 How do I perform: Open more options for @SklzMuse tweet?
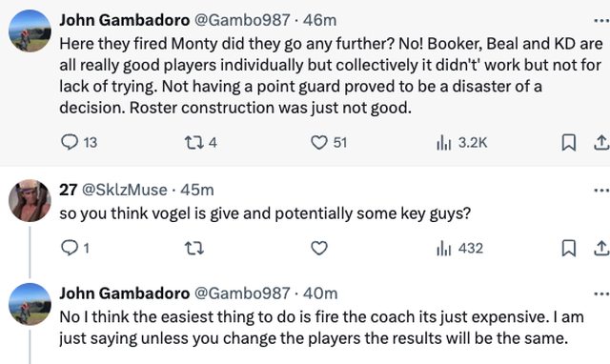coord(601,191)
